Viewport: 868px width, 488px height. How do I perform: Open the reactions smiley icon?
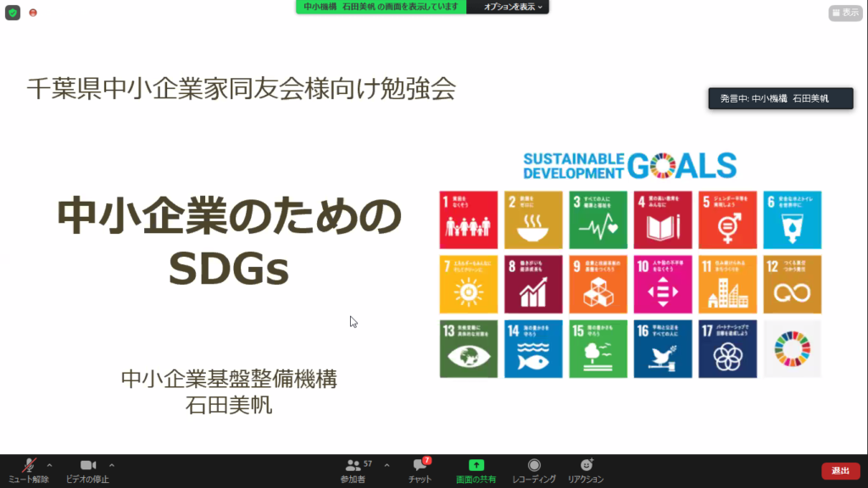tap(586, 465)
